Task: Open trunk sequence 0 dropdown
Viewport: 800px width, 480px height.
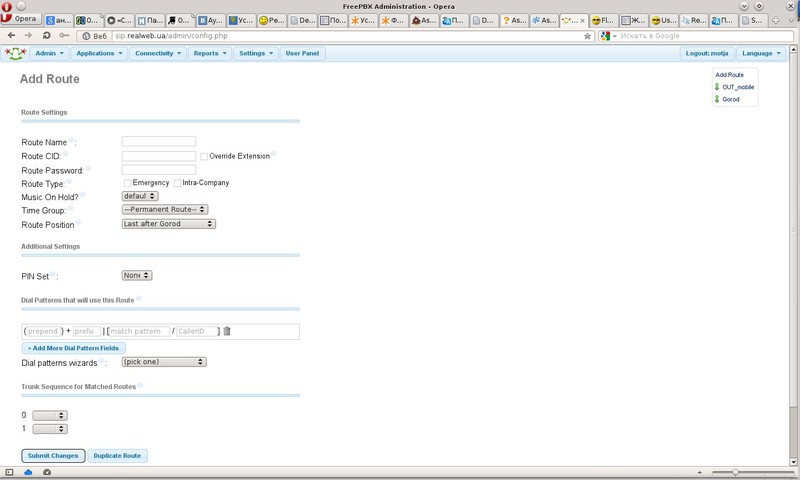Action: click(x=50, y=415)
